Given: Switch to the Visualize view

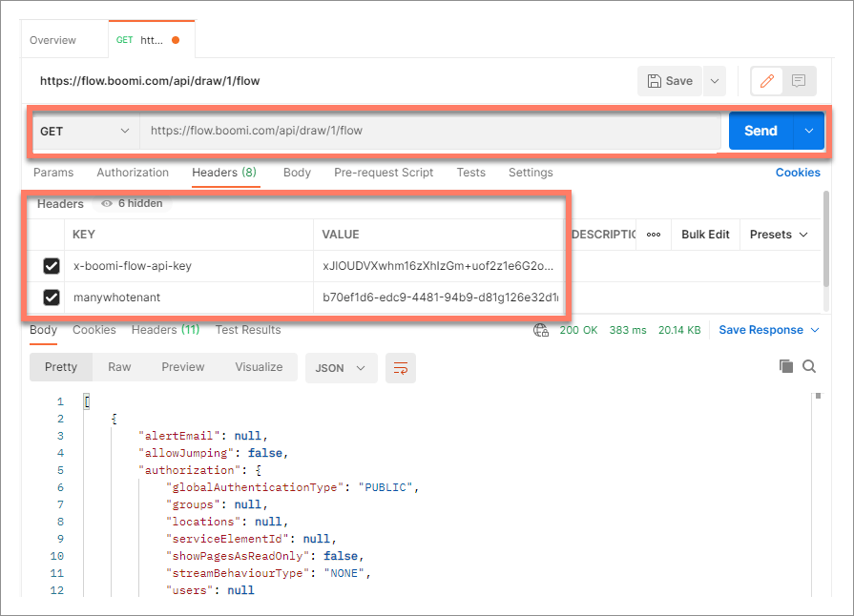Looking at the screenshot, I should pos(259,367).
